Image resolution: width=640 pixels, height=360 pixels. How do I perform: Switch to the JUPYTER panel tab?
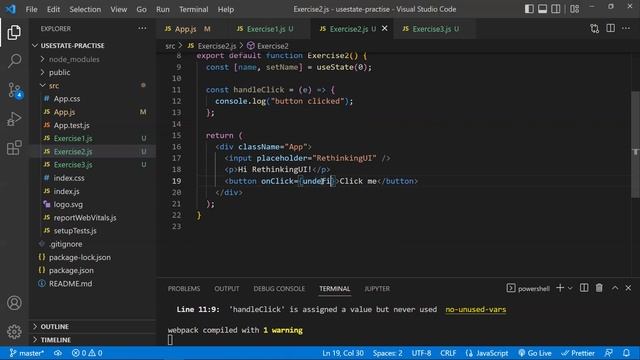(x=377, y=289)
